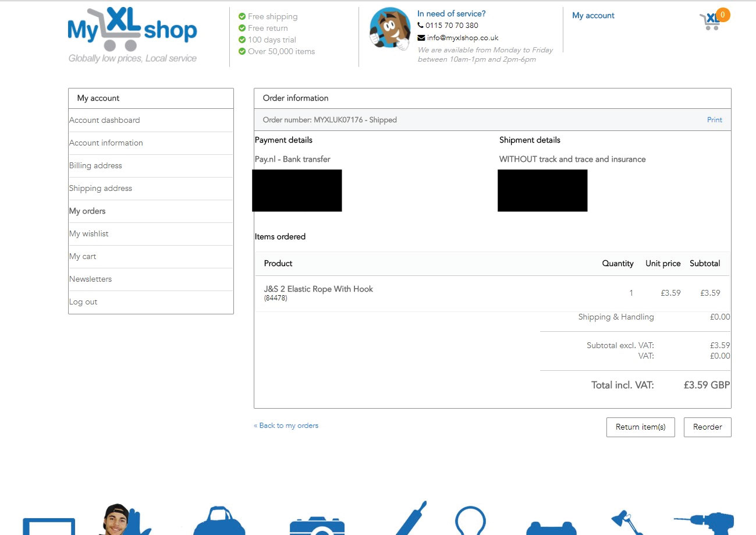Open the glove with man's face category icon
The height and width of the screenshot is (535, 756).
tap(125, 519)
